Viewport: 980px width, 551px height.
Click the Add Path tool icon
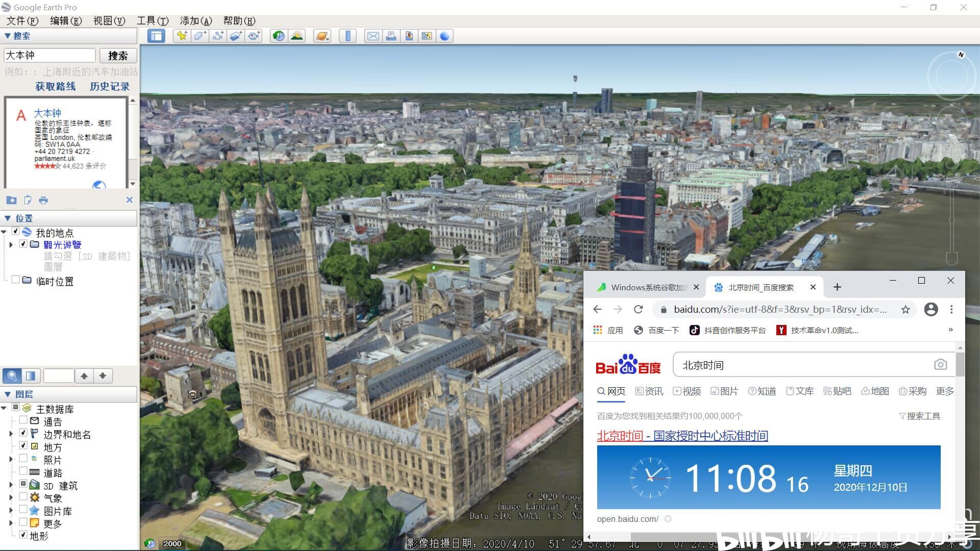218,36
